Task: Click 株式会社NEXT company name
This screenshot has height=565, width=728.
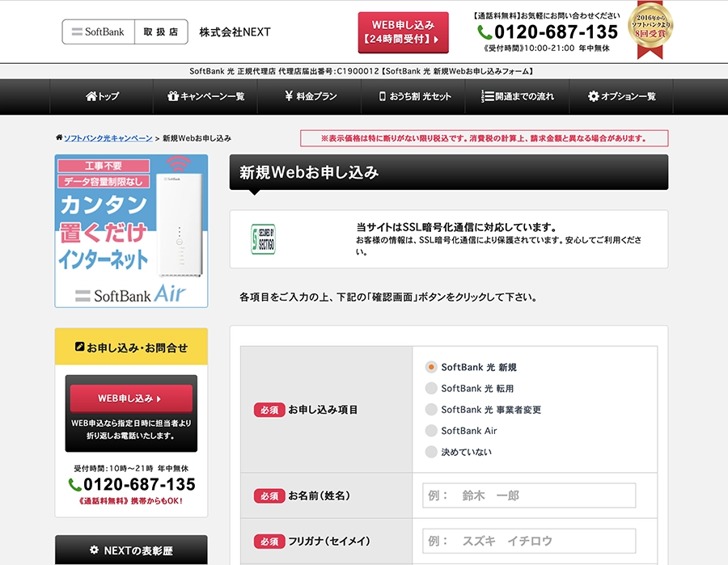Action: click(x=235, y=32)
